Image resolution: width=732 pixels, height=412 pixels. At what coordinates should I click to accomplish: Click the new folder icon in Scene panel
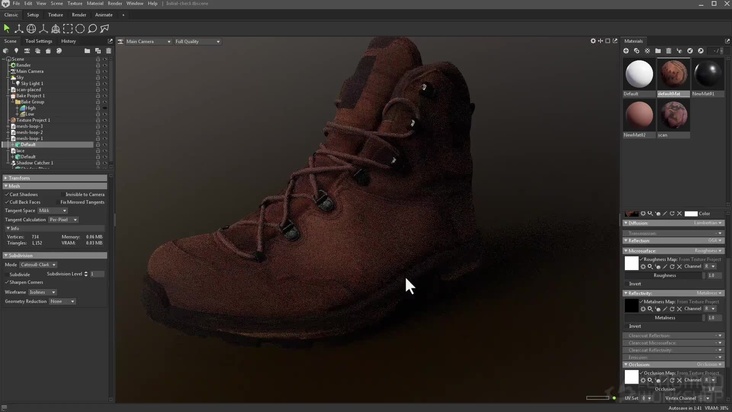click(87, 50)
